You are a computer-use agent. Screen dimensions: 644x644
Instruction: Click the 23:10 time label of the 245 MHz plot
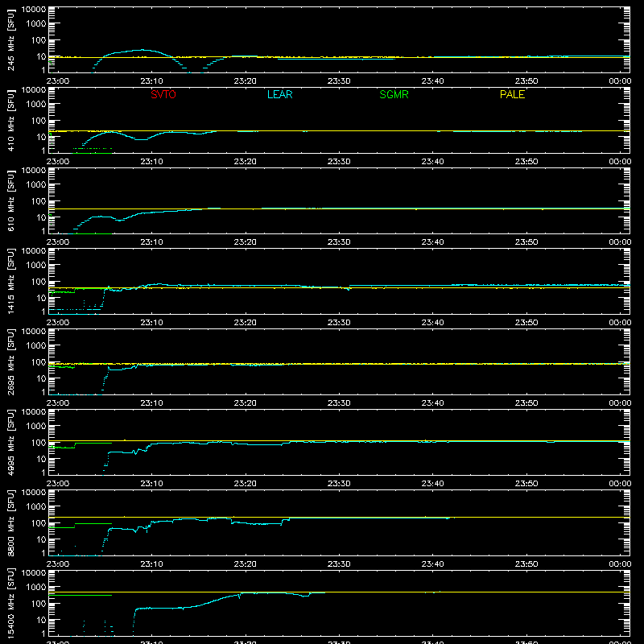tap(151, 81)
